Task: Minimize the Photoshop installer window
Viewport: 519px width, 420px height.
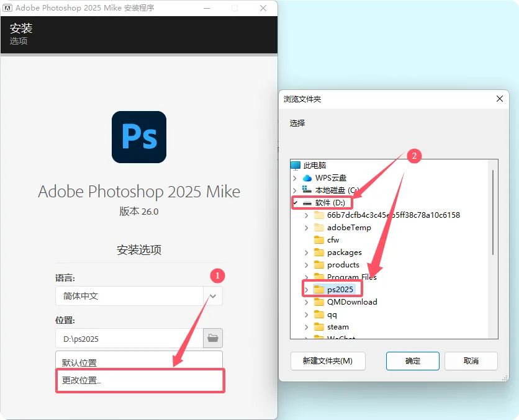Action: tap(207, 8)
